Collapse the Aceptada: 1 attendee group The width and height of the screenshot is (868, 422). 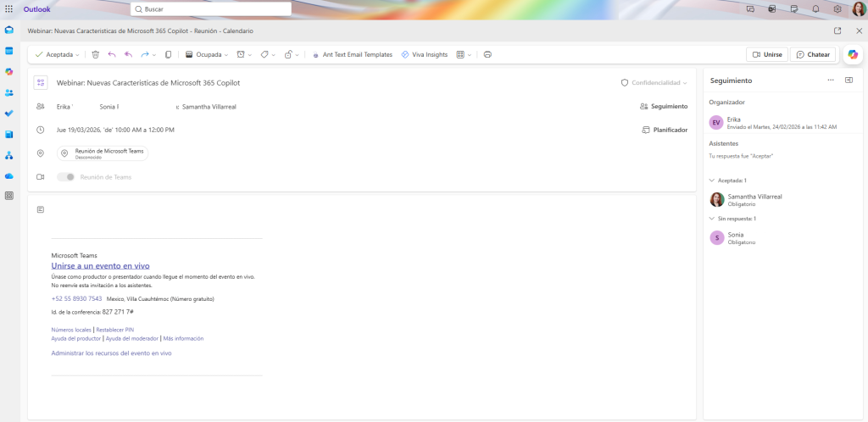(x=712, y=180)
